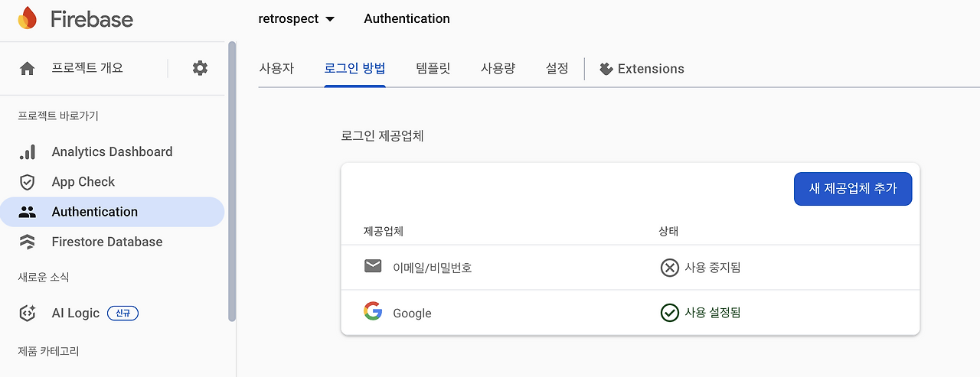Screen dimensions: 980x377
Task: Click the AI Logic sparkle icon
Action: point(27,313)
